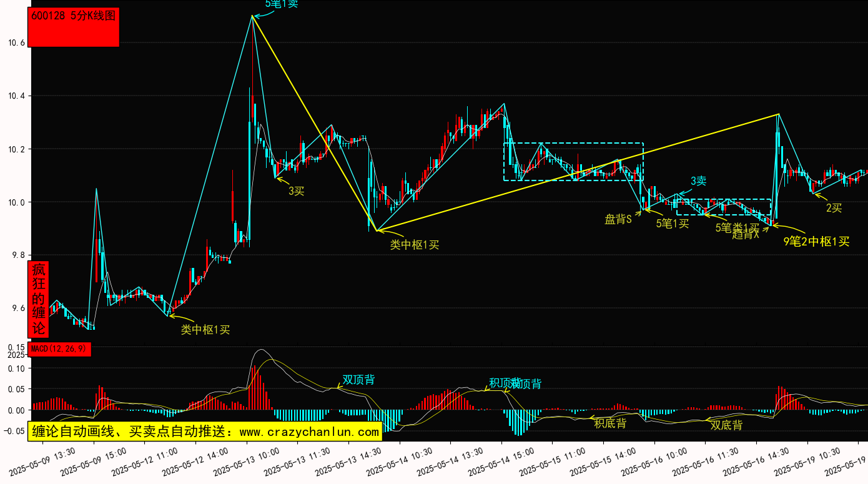Screen dimensions: 868x484
Task: Select the '9笔2中枢1买' annotation
Action: coord(817,242)
